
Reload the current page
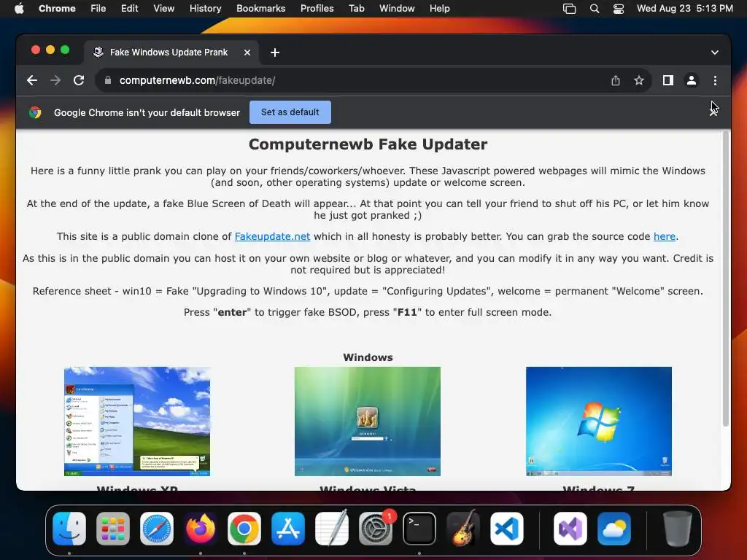point(79,80)
